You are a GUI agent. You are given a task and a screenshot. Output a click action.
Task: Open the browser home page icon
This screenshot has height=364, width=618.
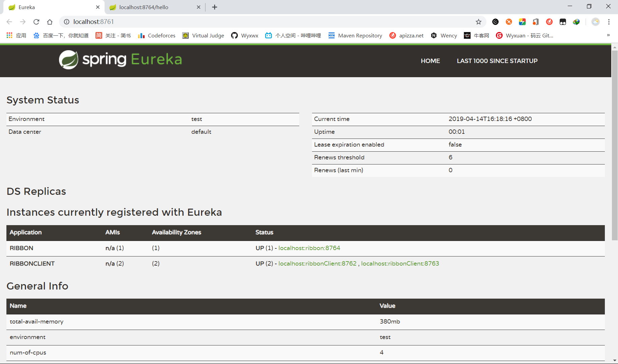pyautogui.click(x=50, y=22)
